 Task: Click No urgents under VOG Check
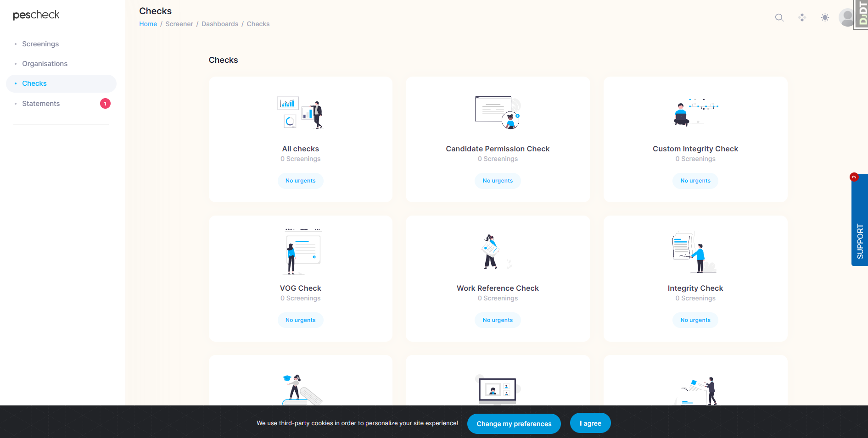click(301, 320)
